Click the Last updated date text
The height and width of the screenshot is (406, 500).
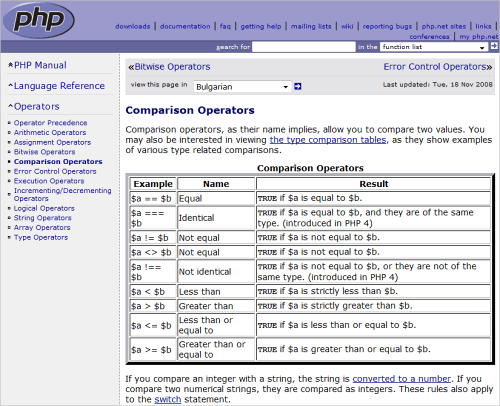point(437,84)
